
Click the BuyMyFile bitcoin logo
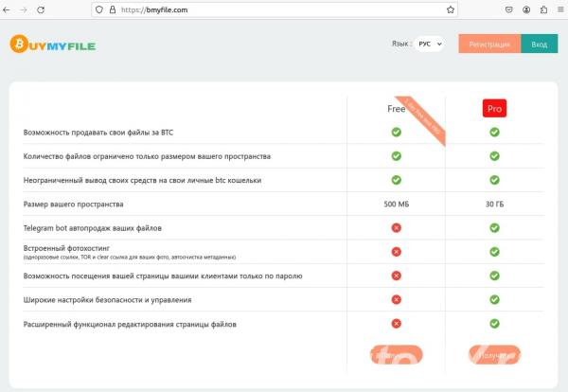[52, 45]
